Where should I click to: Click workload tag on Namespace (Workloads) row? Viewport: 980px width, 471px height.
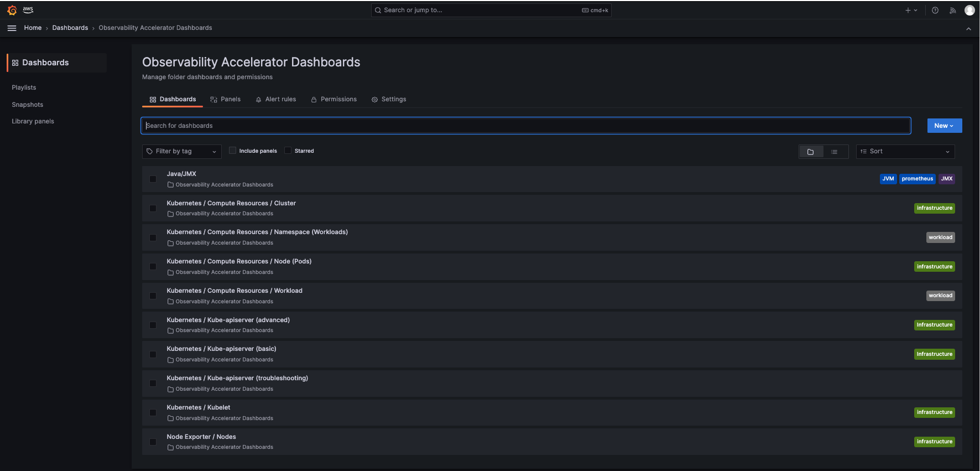(x=940, y=237)
